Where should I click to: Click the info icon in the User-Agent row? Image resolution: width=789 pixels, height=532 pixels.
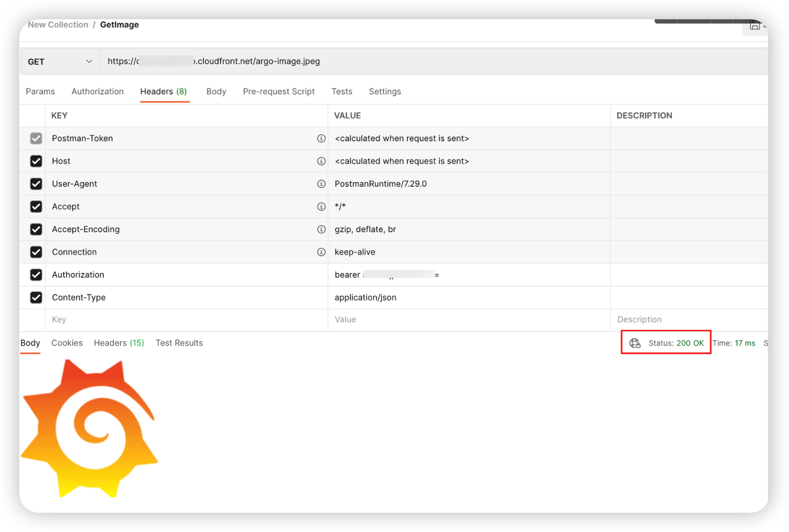pos(321,184)
